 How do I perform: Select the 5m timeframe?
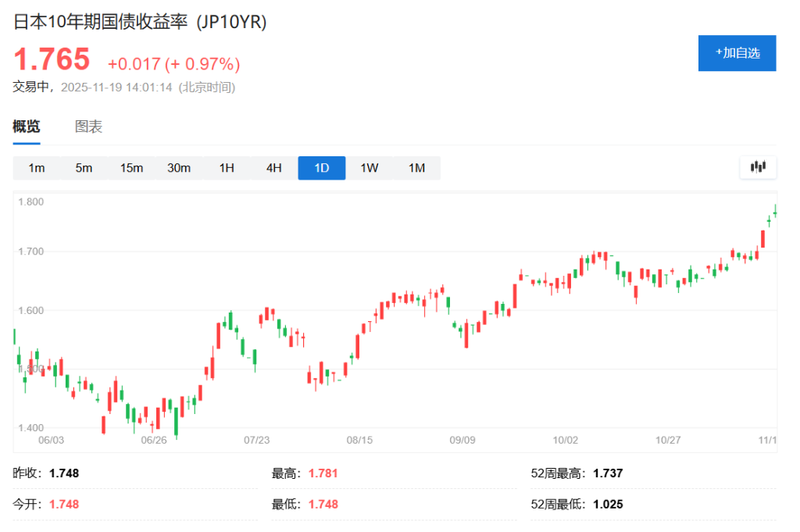tap(84, 167)
